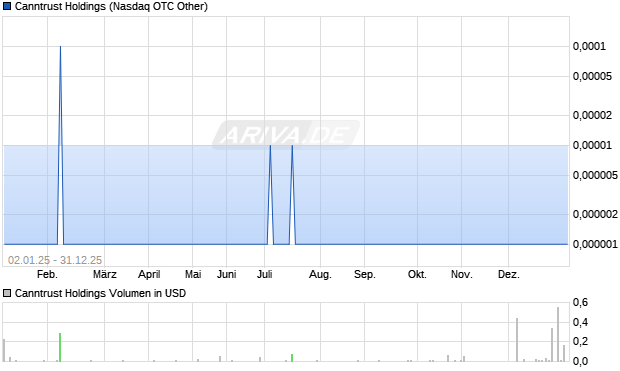Click the price label 0,0001

(x=589, y=46)
